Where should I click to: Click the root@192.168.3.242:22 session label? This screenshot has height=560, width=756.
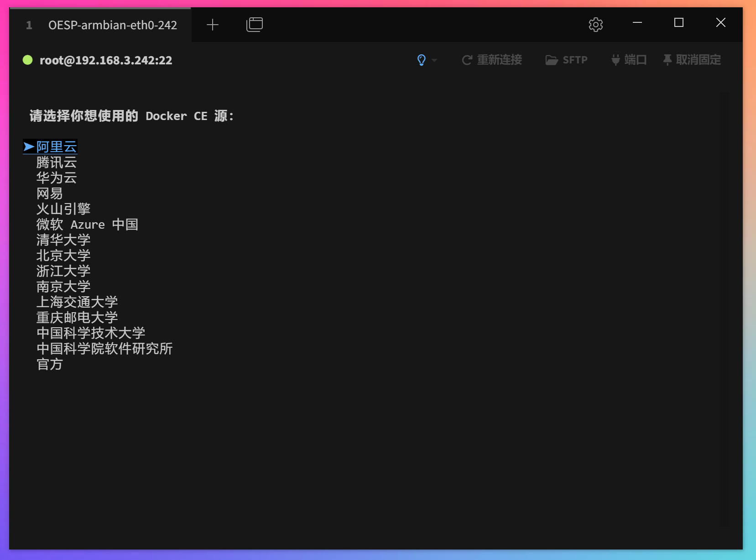(106, 60)
